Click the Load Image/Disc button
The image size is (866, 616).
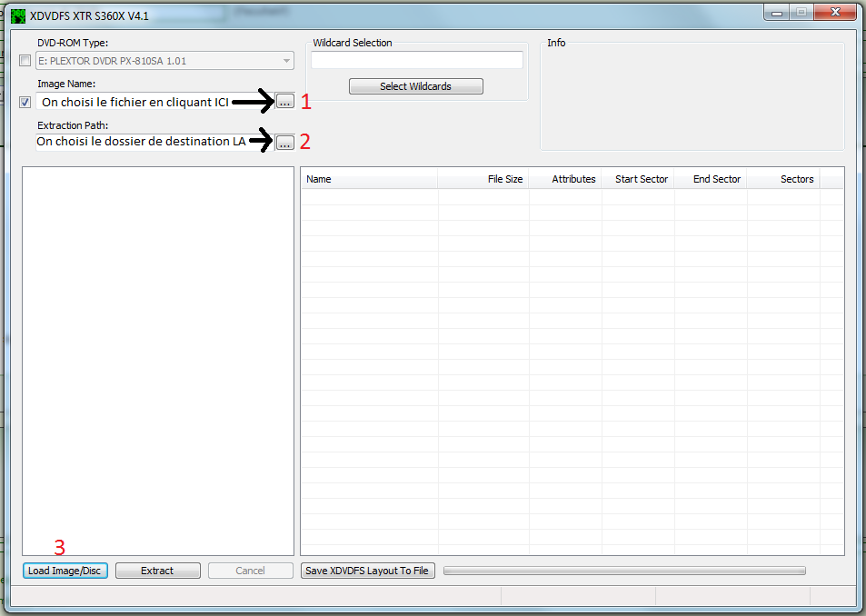(x=65, y=571)
